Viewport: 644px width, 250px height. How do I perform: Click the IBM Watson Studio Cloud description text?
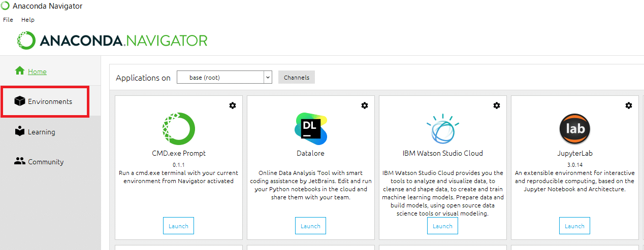tap(442, 193)
